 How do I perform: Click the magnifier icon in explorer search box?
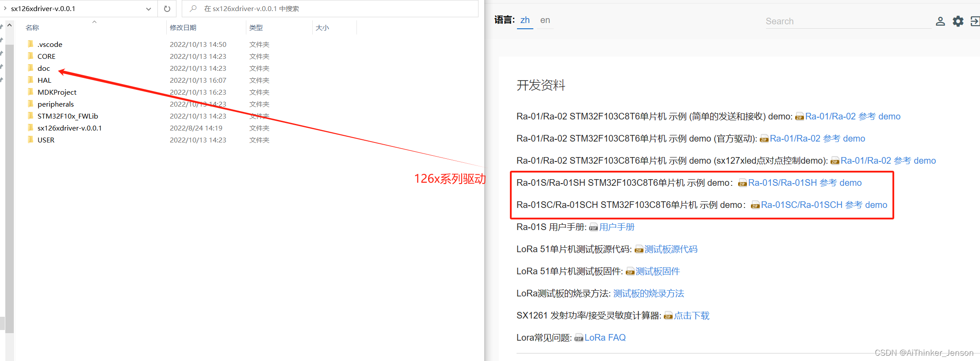pyautogui.click(x=193, y=8)
